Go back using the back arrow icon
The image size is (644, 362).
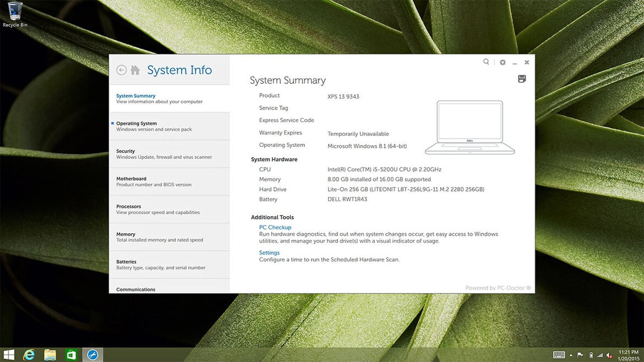(x=121, y=70)
